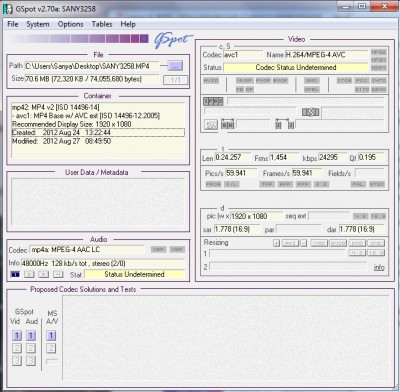Select audio stream 4 button
The width and height of the screenshot is (400, 392).
[58, 274]
